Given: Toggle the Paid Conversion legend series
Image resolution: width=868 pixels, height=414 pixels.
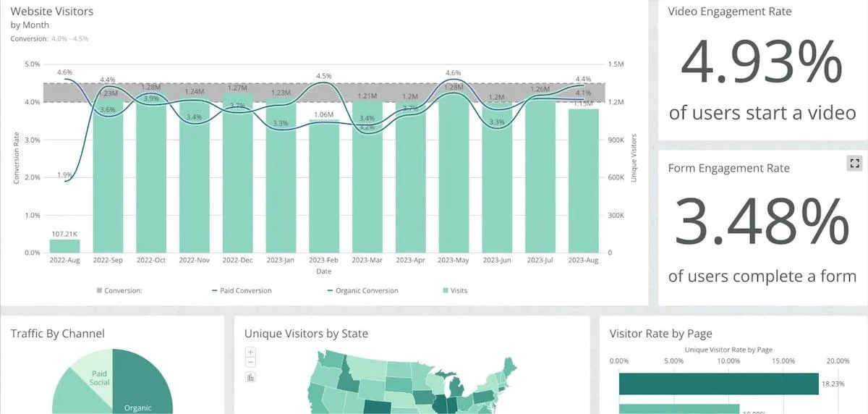Looking at the screenshot, I should coord(242,291).
